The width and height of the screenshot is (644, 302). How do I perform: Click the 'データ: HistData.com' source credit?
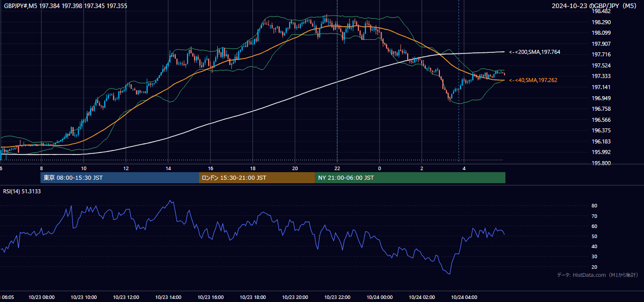click(x=597, y=275)
